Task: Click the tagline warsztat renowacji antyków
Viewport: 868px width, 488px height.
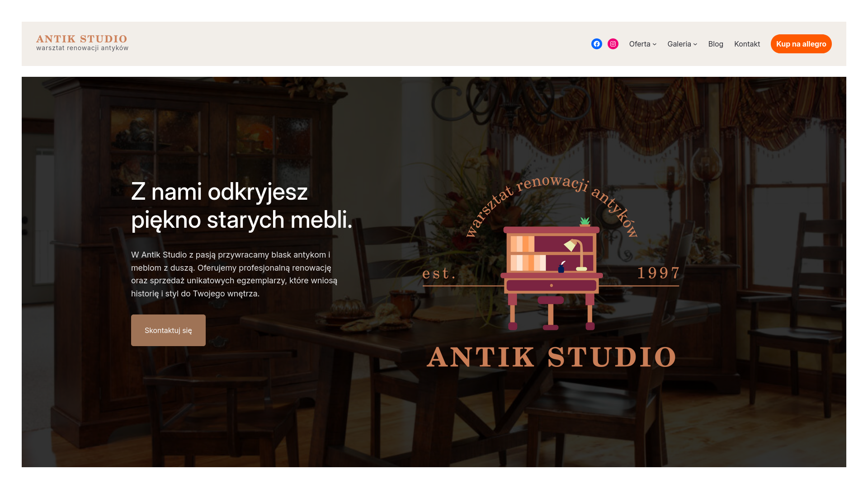Action: pyautogui.click(x=82, y=47)
